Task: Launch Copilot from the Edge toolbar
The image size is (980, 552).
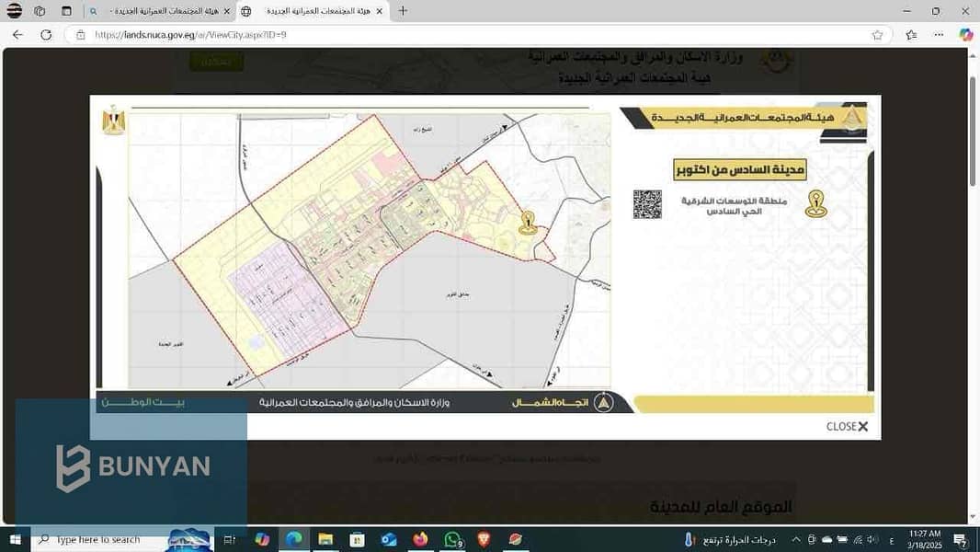Action: (965, 35)
